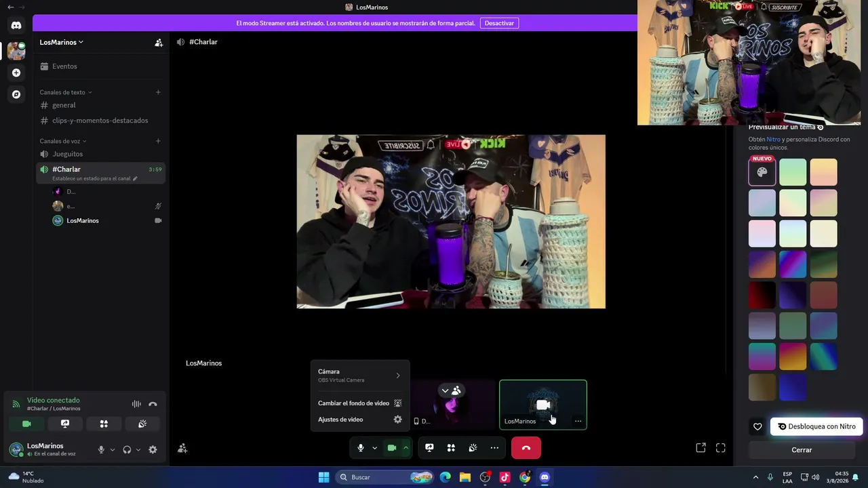The width and height of the screenshot is (868, 488).
Task: Click Desbloquea con Nitro button
Action: click(x=816, y=426)
